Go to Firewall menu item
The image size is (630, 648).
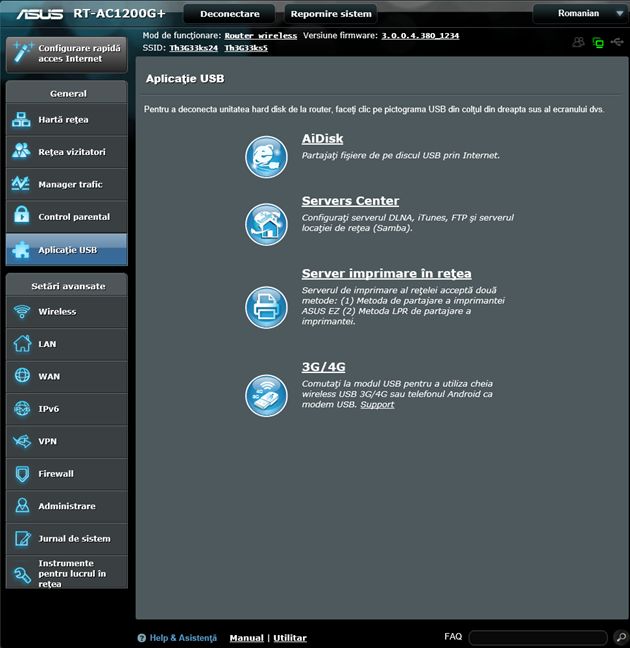point(66,474)
